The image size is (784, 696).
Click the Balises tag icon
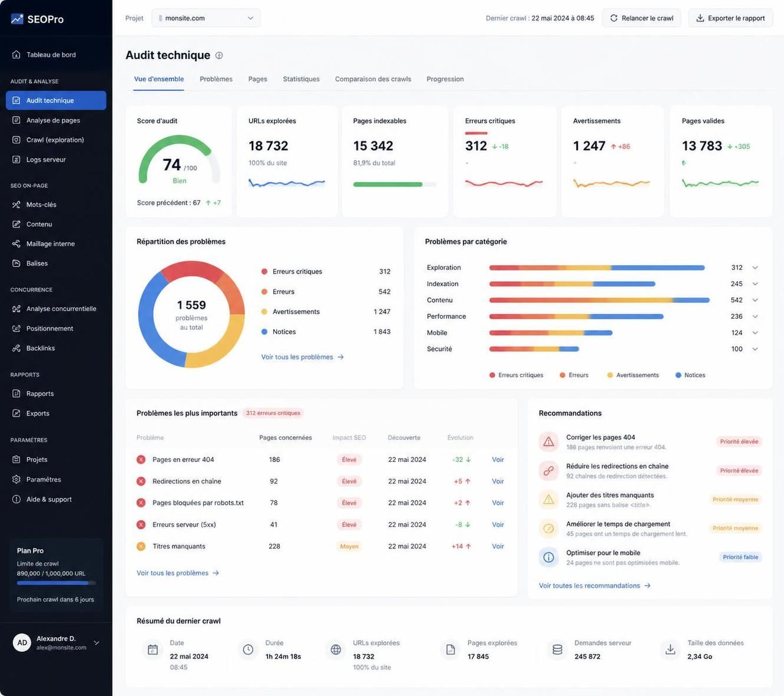coord(16,263)
